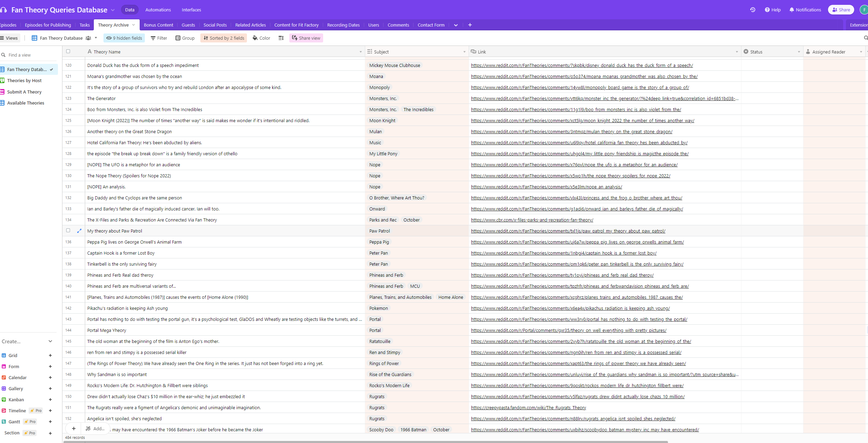Click the Extensions button
868x443 pixels.
pyautogui.click(x=858, y=25)
